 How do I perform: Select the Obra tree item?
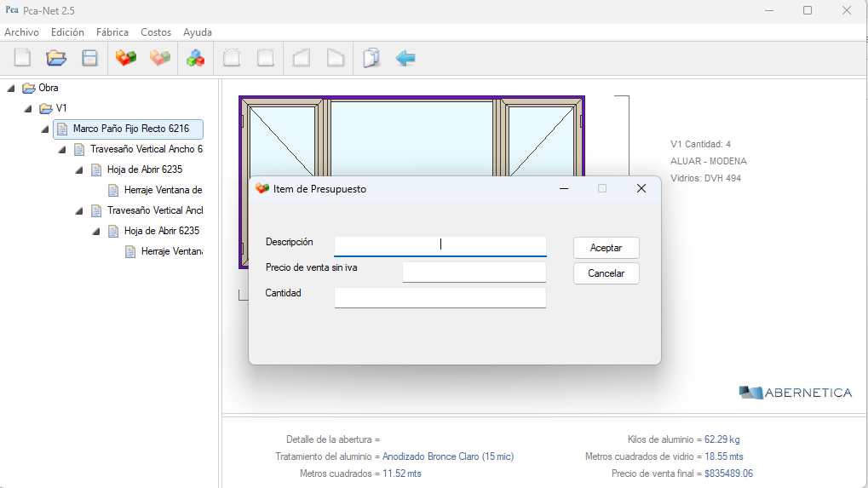[x=49, y=88]
